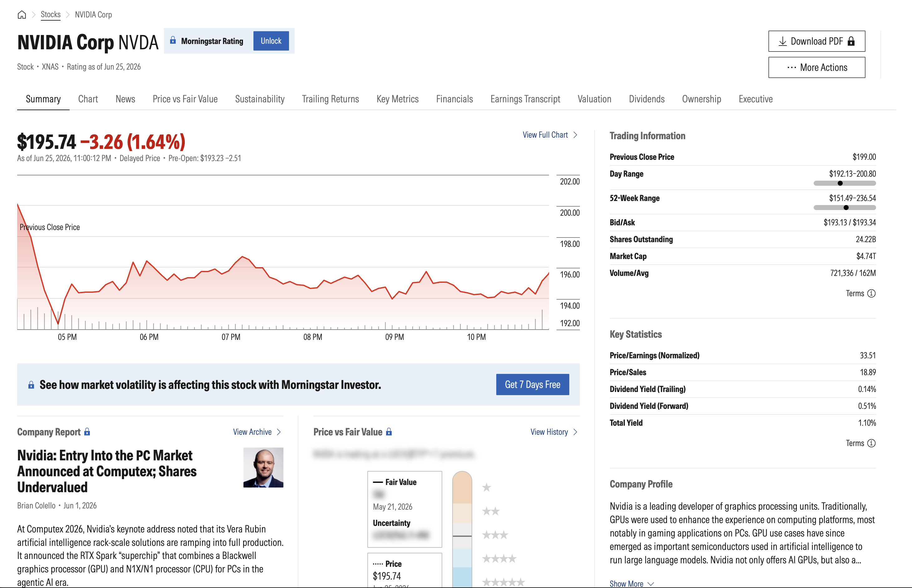Screen dimensions: 912x588
Task: Click the 07 PM point on price chart
Action: pyautogui.click(x=231, y=337)
